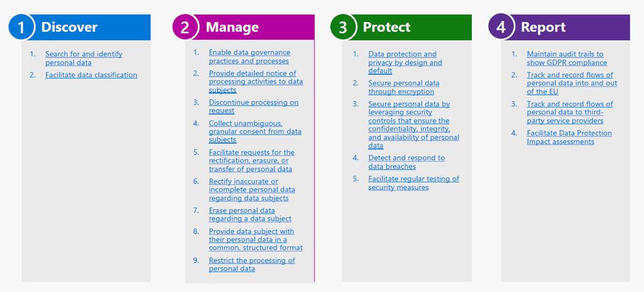The height and width of the screenshot is (292, 644).
Task: Follow 'Secure personal data through encryption' link
Action: (404, 87)
